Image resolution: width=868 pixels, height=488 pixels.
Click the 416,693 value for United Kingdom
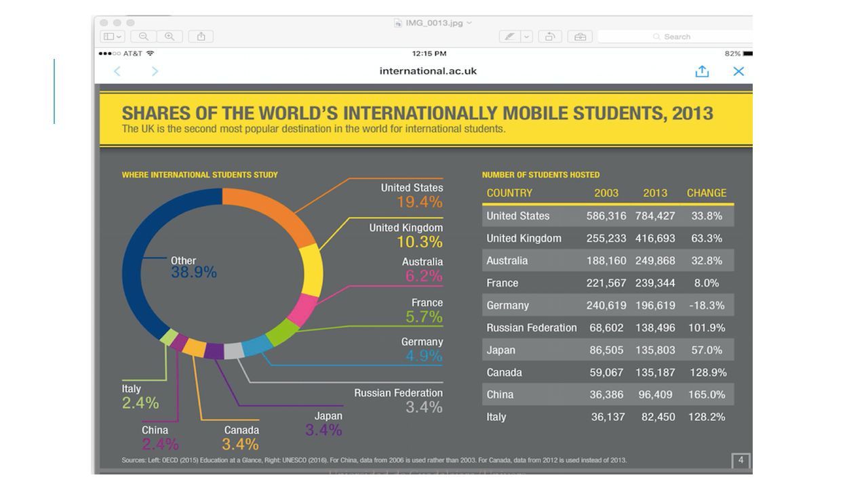(x=655, y=239)
